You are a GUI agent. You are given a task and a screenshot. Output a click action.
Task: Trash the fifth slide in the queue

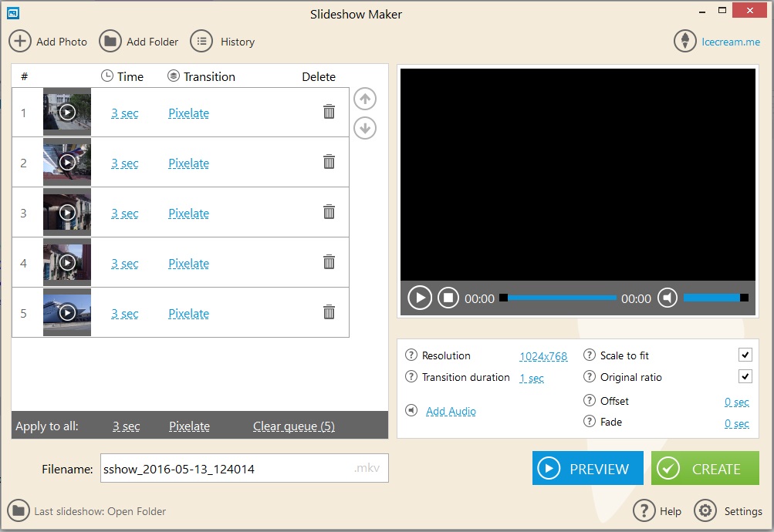point(329,312)
